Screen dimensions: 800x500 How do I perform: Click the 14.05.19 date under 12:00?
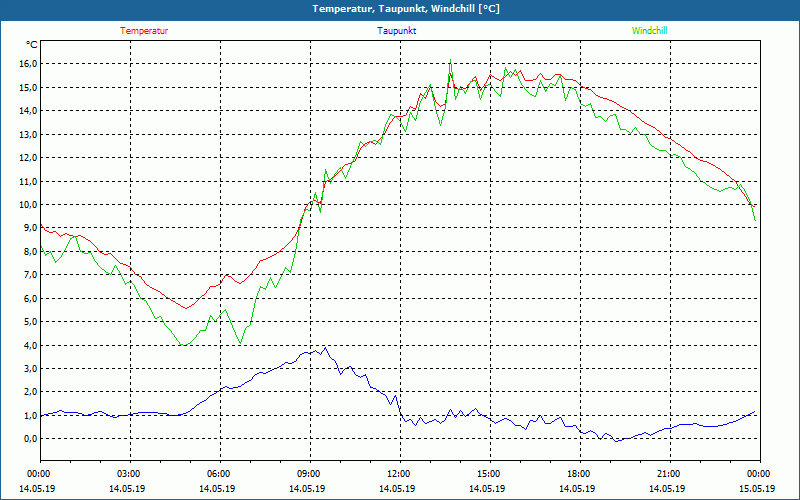[x=397, y=488]
